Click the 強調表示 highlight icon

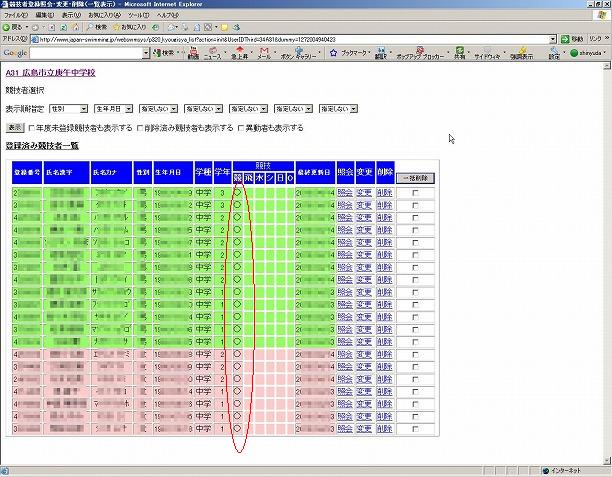[x=522, y=53]
